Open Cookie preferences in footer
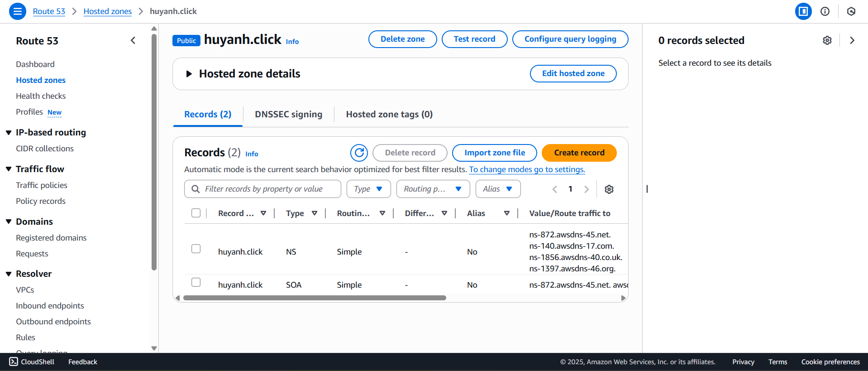The height and width of the screenshot is (371, 868). point(830,362)
